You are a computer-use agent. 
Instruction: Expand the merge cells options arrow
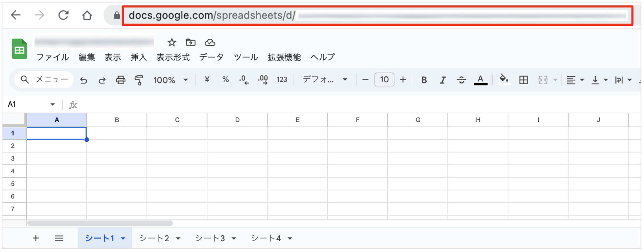[555, 80]
